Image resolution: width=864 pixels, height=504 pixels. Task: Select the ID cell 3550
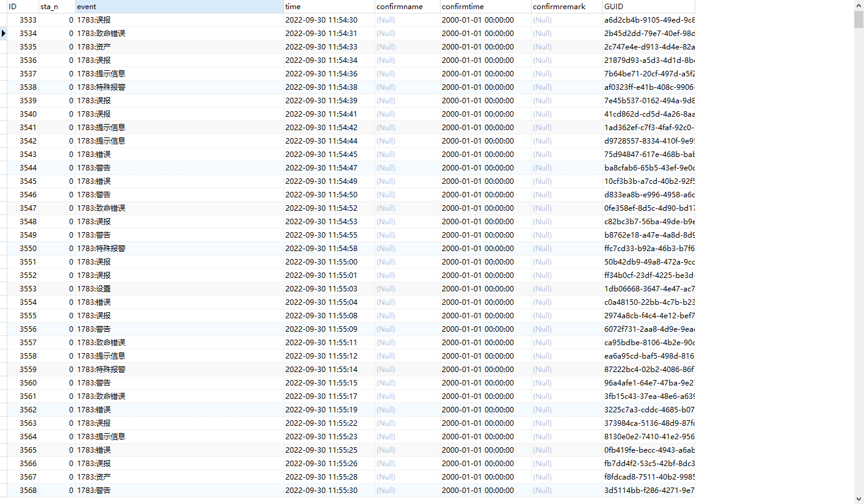tap(27, 249)
